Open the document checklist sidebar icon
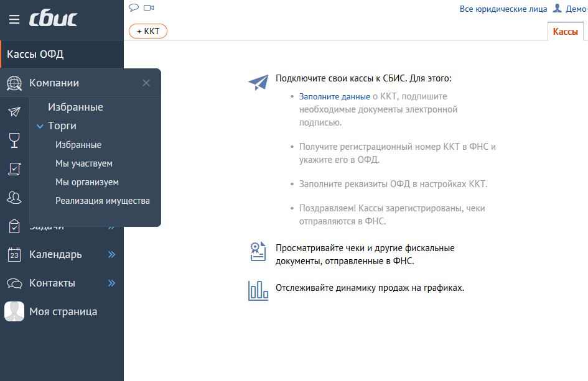This screenshot has width=588, height=381. 14,169
